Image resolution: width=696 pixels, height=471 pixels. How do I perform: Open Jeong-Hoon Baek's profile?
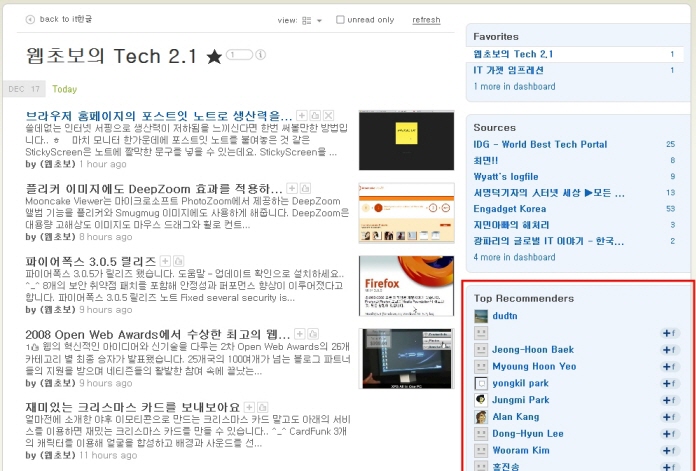[x=533, y=349]
